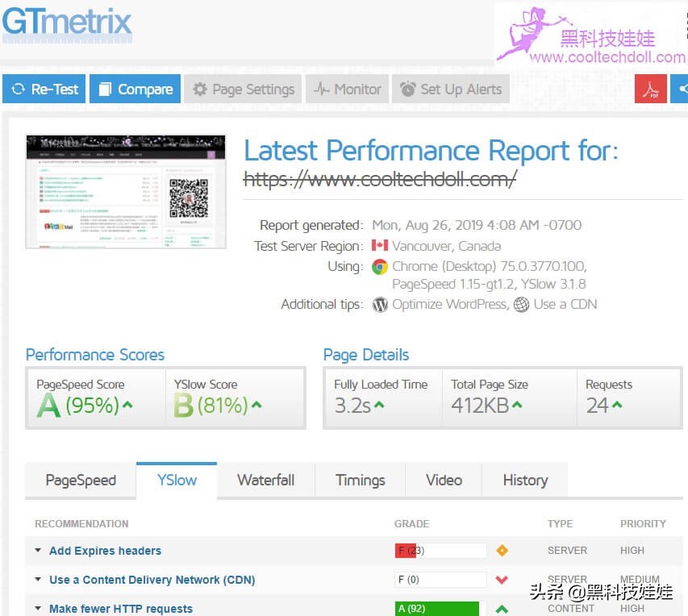
Task: Click the green up chevron icon
Action: pyautogui.click(x=502, y=609)
